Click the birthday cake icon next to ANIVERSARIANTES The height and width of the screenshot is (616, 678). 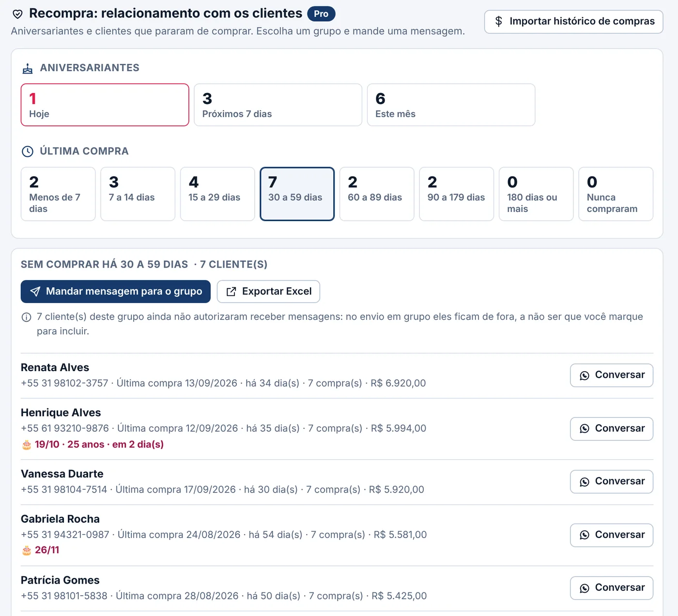coord(28,68)
